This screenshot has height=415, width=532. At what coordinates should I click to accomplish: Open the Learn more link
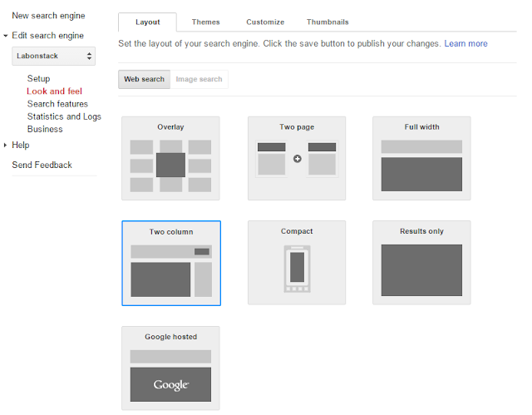tap(465, 43)
